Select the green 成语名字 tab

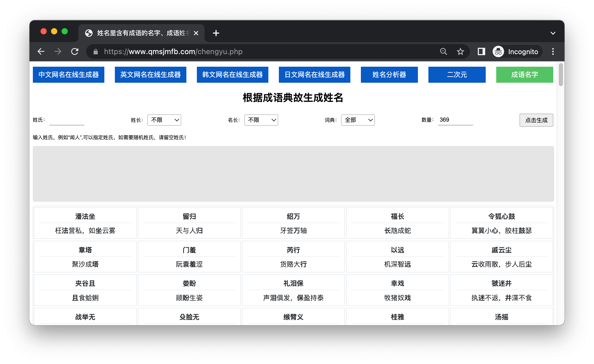(525, 75)
